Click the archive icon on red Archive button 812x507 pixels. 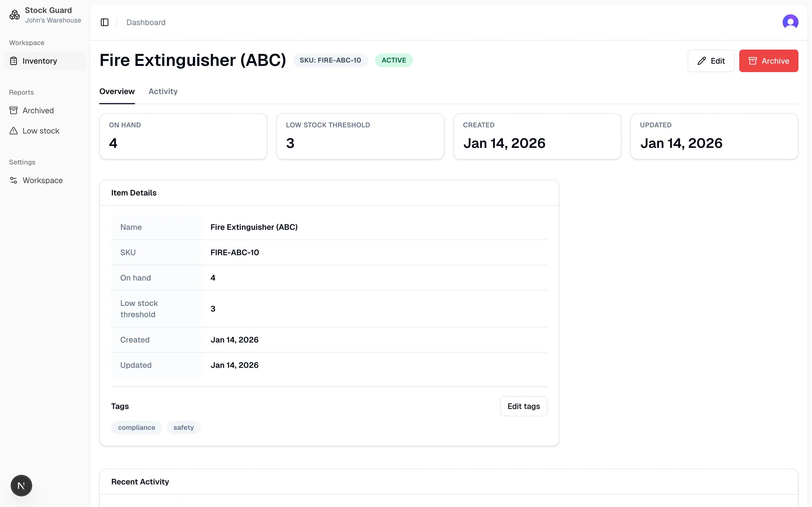(753, 61)
